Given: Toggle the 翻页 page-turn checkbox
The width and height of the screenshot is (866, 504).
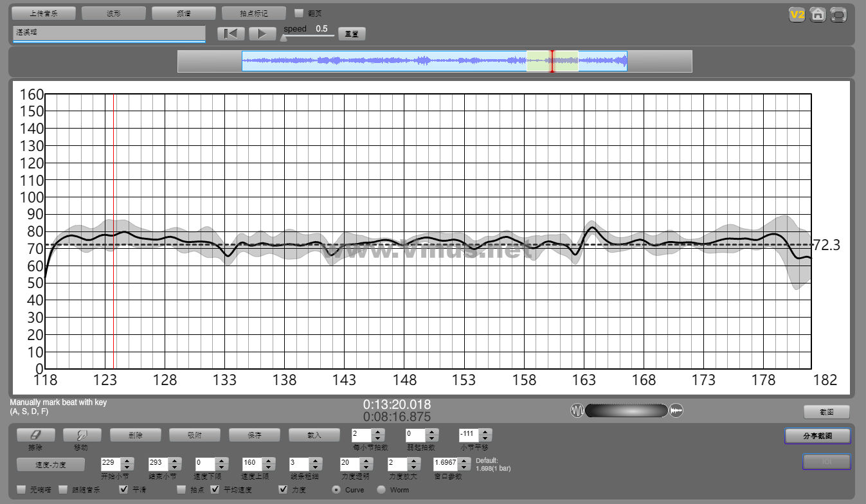Looking at the screenshot, I should click(299, 13).
